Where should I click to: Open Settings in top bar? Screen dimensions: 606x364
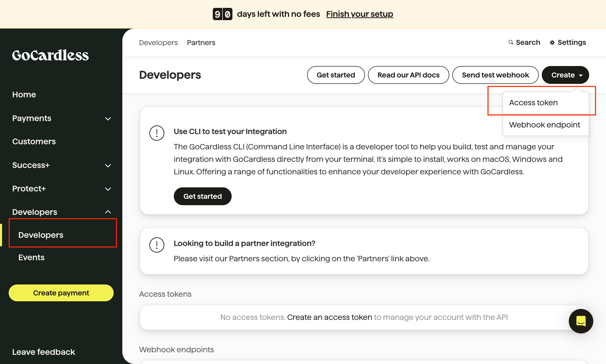(568, 42)
